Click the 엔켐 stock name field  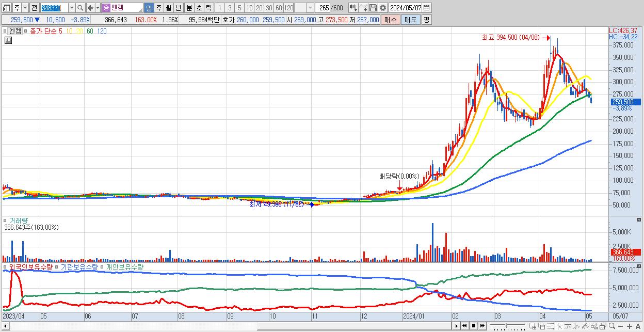tap(122, 8)
